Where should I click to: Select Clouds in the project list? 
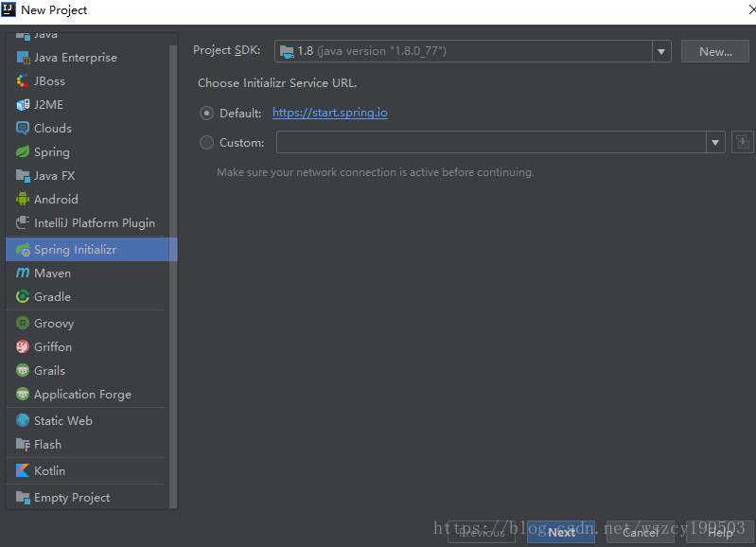click(88, 129)
